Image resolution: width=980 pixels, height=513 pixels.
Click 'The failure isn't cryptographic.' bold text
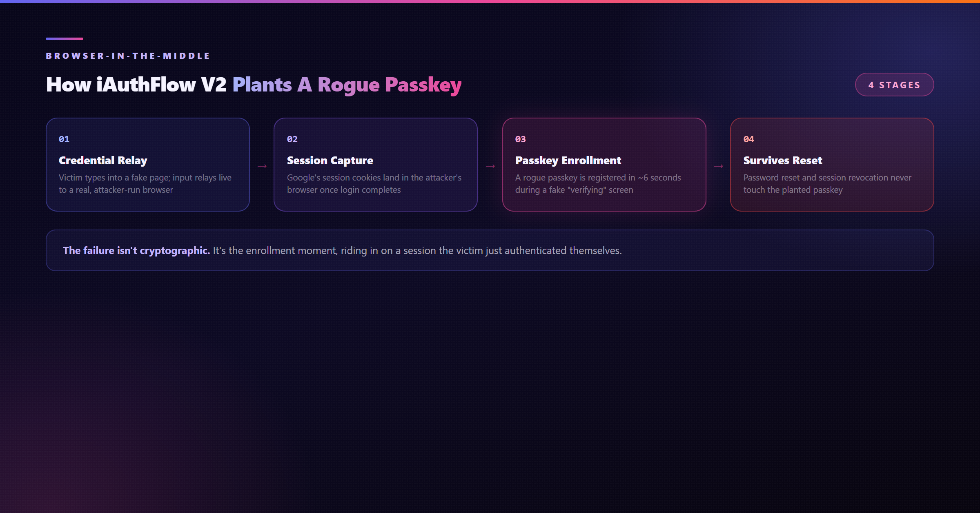[x=136, y=250]
